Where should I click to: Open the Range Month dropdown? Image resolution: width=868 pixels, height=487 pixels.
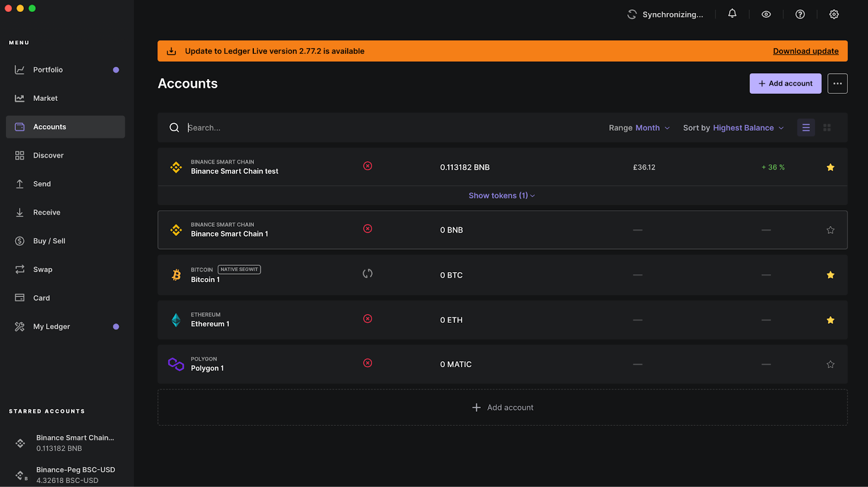(639, 128)
